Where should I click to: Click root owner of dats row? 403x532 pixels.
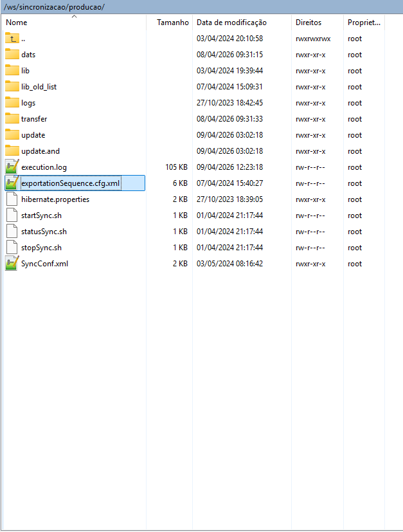(355, 55)
